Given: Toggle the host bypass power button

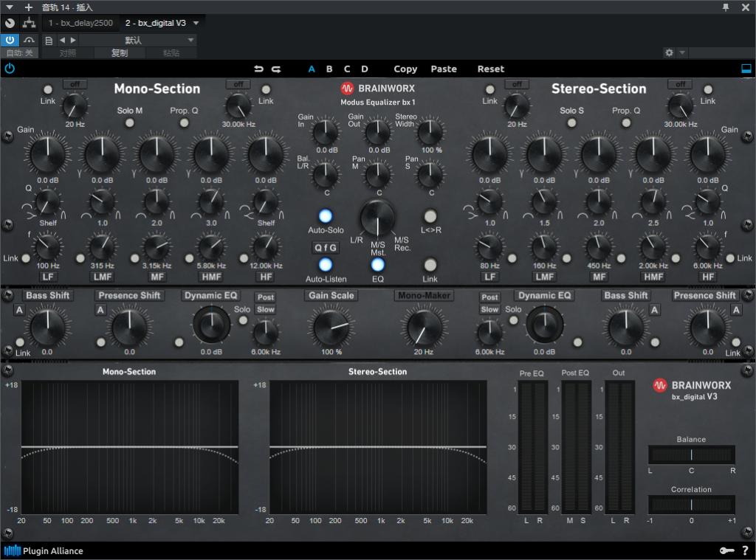Looking at the screenshot, I should click(x=10, y=40).
